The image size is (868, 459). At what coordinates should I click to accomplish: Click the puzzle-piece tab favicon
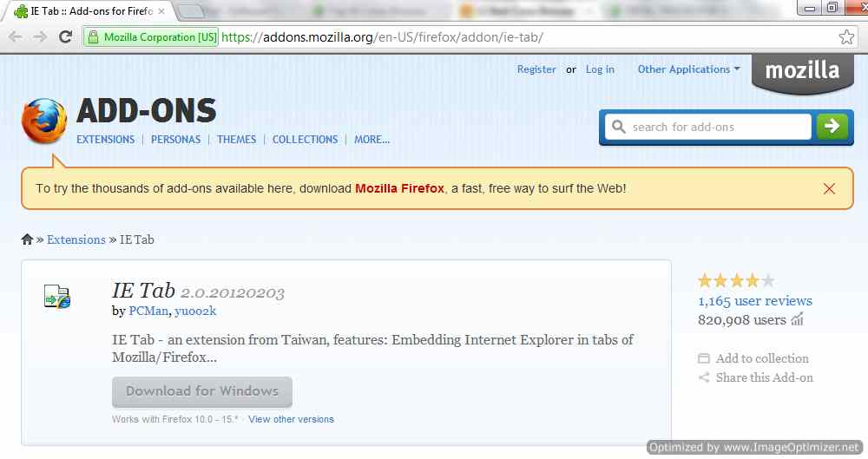[x=21, y=11]
